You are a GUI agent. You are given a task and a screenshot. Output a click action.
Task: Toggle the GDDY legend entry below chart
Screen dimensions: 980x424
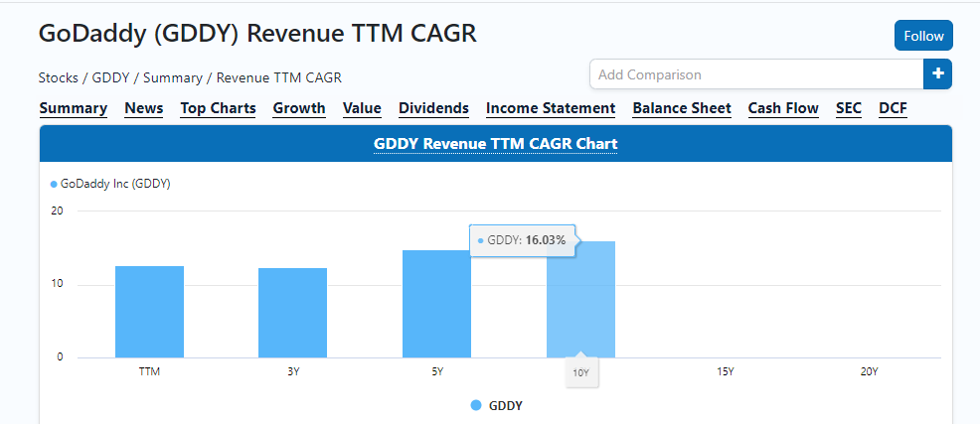click(496, 405)
